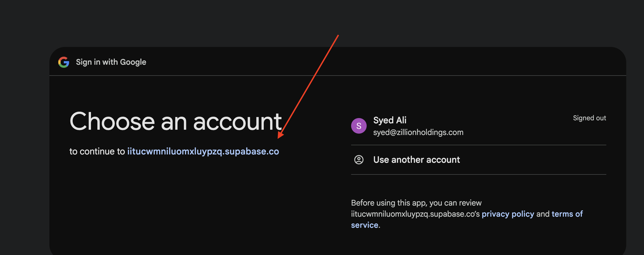Click the Sign in with Google header text
The width and height of the screenshot is (644, 255).
111,62
